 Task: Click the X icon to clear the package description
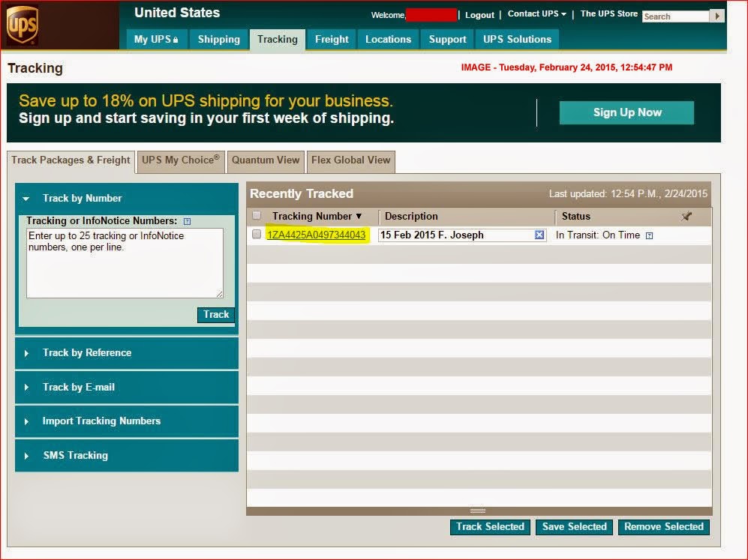pos(539,235)
